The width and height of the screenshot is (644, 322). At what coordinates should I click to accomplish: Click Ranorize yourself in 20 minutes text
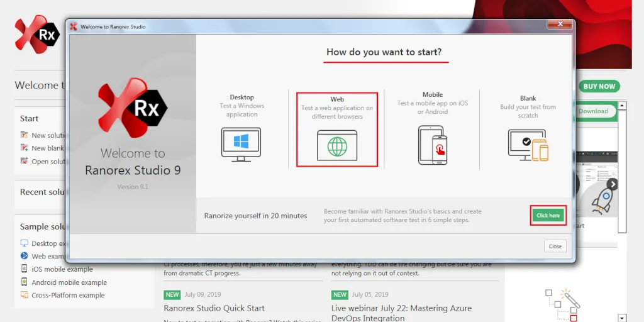[255, 216]
